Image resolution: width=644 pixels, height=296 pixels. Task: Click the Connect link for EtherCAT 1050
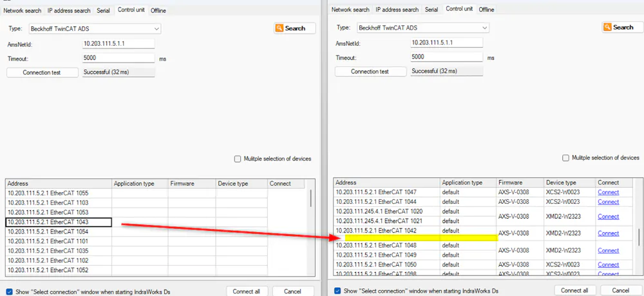(x=609, y=264)
